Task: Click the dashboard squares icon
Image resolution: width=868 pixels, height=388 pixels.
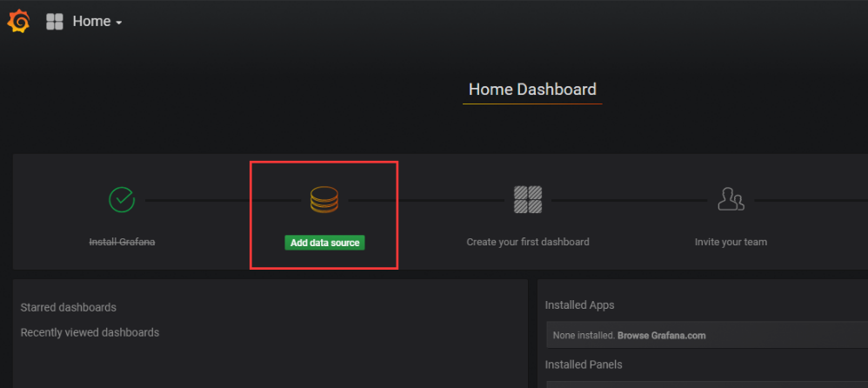Action: coord(528,200)
